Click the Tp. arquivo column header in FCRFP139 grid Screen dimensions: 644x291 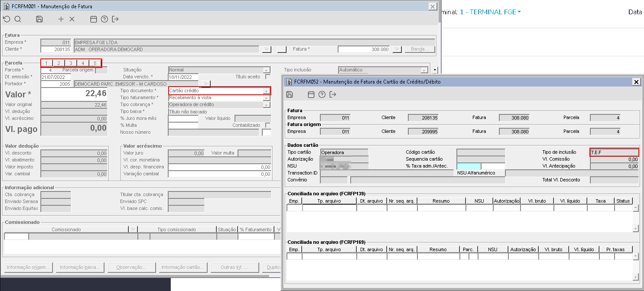329,201
